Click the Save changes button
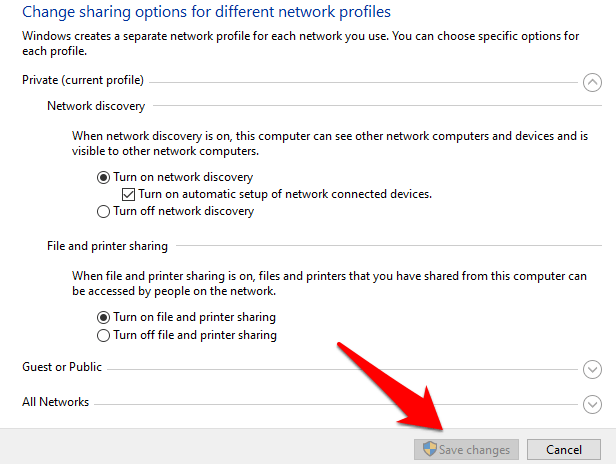Image resolution: width=616 pixels, height=464 pixels. coord(466,450)
